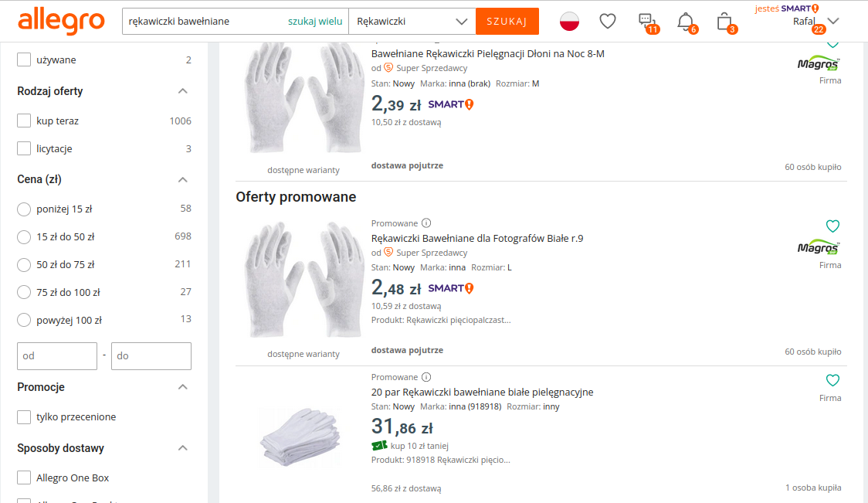
Task: Check the 'kup teraz' checkbox
Action: point(24,121)
